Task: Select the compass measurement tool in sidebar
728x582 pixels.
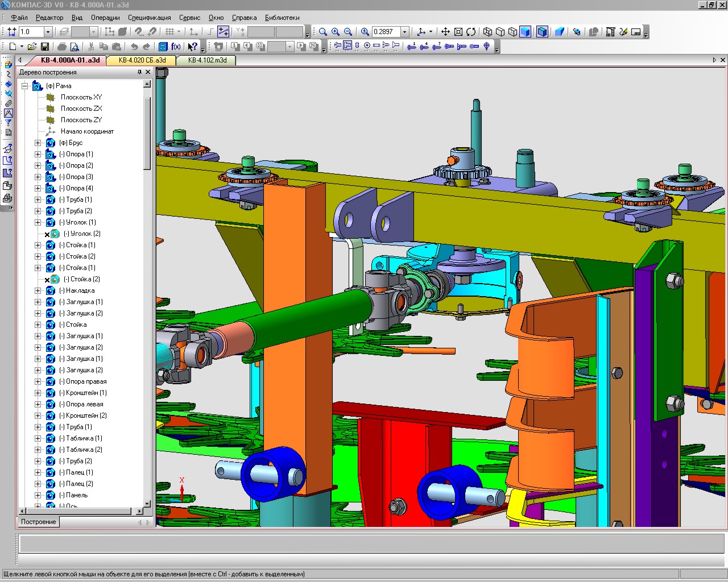Action: (9, 113)
